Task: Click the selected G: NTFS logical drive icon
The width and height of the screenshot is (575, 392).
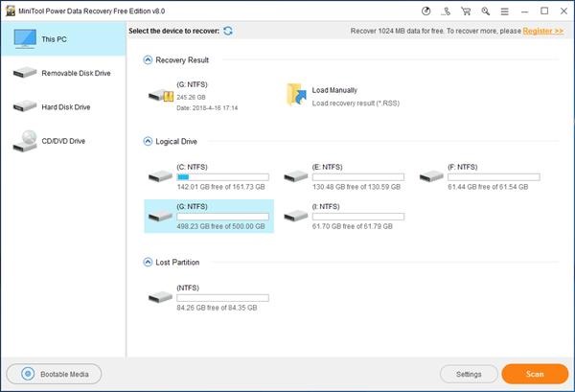Action: [x=160, y=216]
